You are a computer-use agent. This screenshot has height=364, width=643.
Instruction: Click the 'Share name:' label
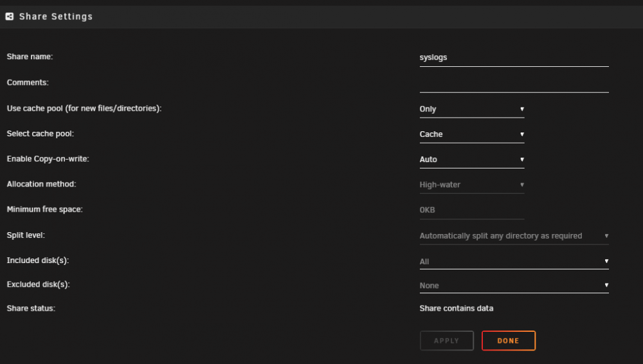pyautogui.click(x=30, y=57)
